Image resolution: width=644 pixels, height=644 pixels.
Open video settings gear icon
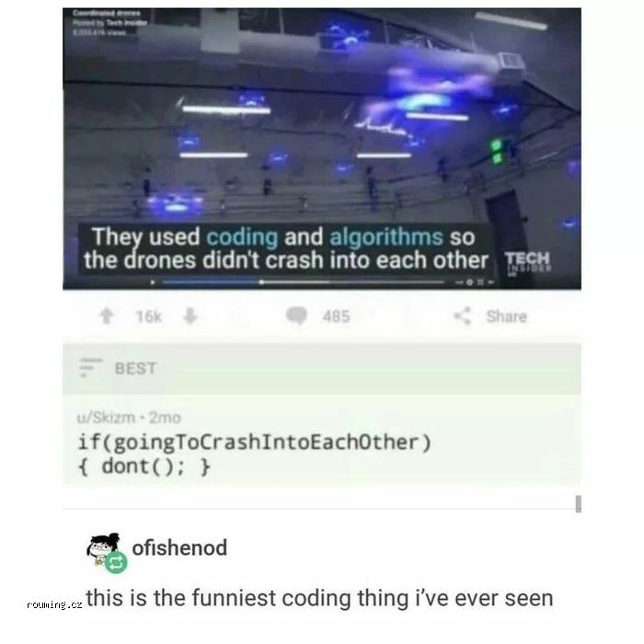pos(470,282)
